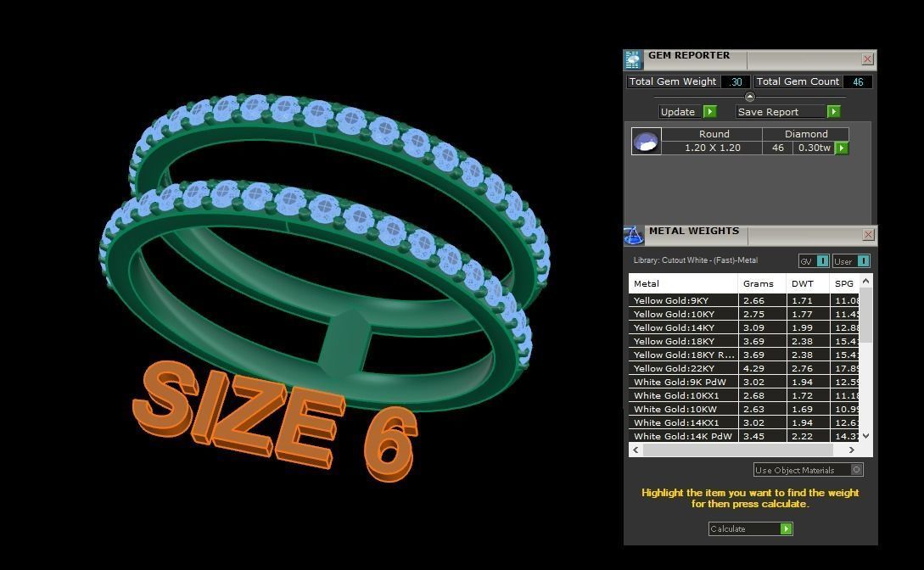Select the White Gold:10KX1 row
The width and height of the screenshot is (924, 570).
pyautogui.click(x=744, y=395)
